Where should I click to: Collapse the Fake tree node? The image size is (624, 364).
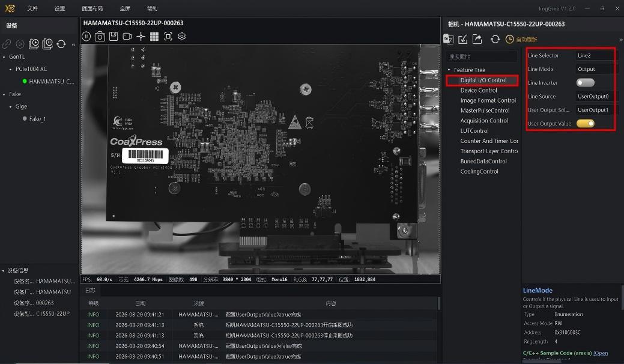click(x=4, y=94)
